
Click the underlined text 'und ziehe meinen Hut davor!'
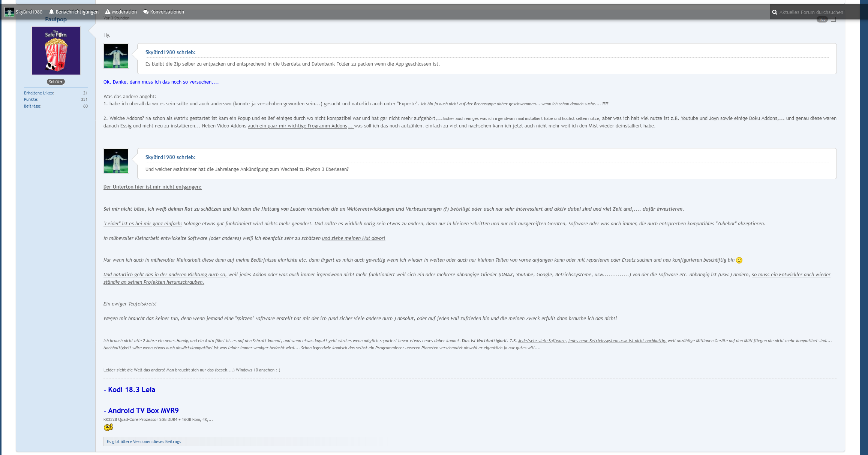[x=354, y=238]
